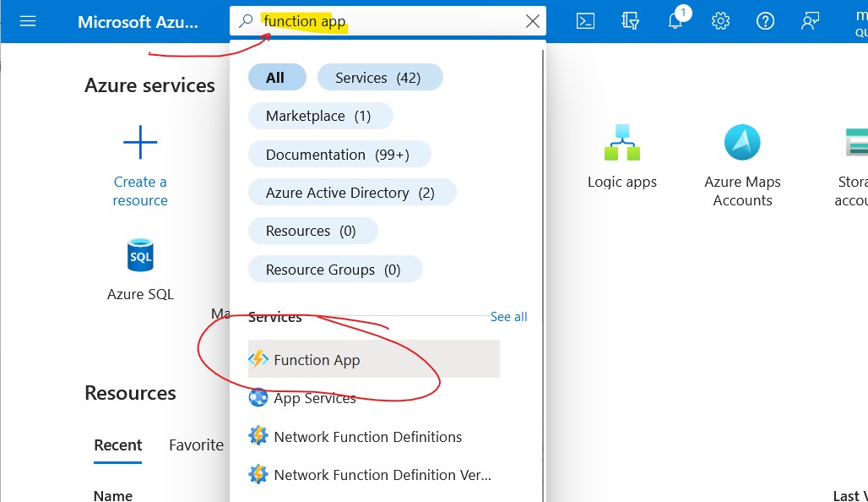Filter results by Services (42)
Image resolution: width=868 pixels, height=502 pixels.
380,78
